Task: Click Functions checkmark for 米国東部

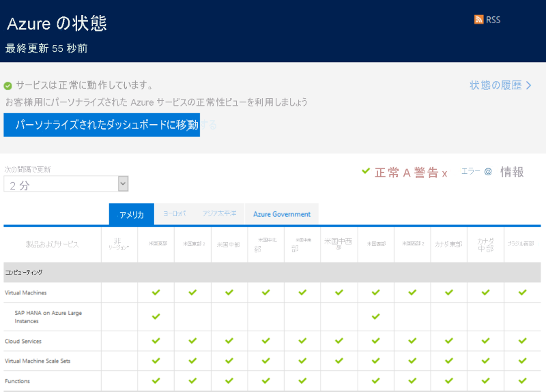Action: [156, 380]
